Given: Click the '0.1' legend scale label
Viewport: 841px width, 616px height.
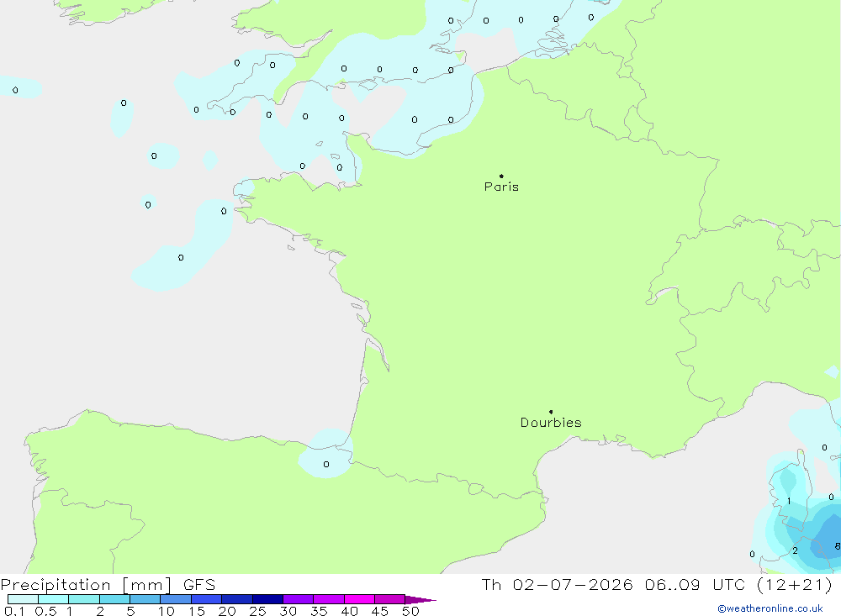Looking at the screenshot, I should pyautogui.click(x=14, y=611).
